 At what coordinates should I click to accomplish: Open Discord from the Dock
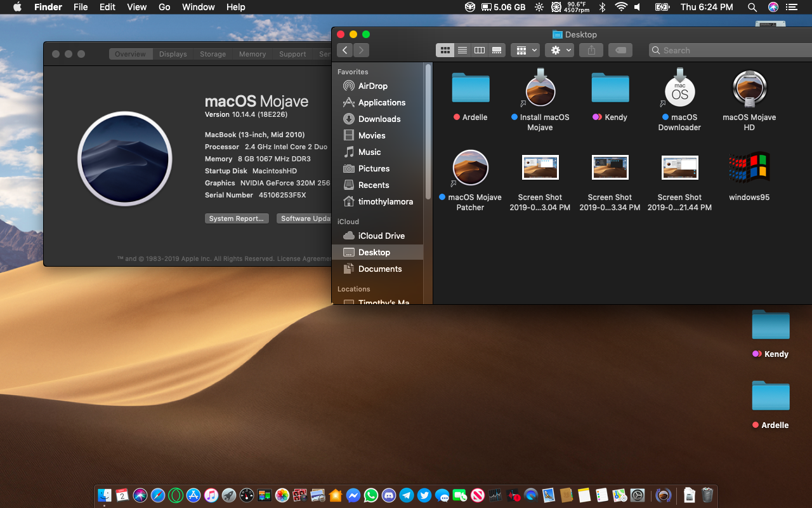(389, 495)
